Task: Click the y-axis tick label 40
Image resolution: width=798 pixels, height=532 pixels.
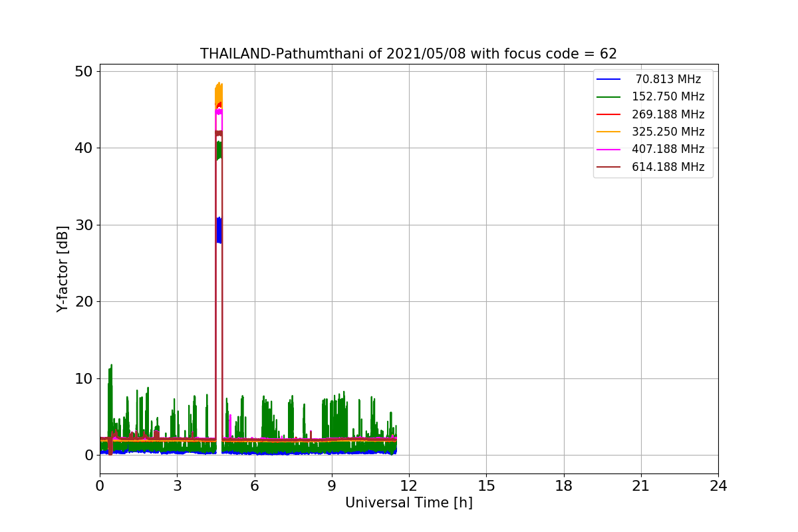Action: pos(85,148)
